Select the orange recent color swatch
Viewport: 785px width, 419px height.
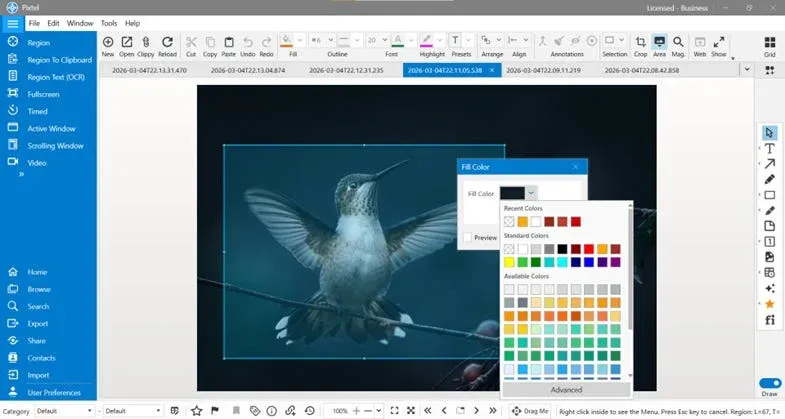click(523, 221)
